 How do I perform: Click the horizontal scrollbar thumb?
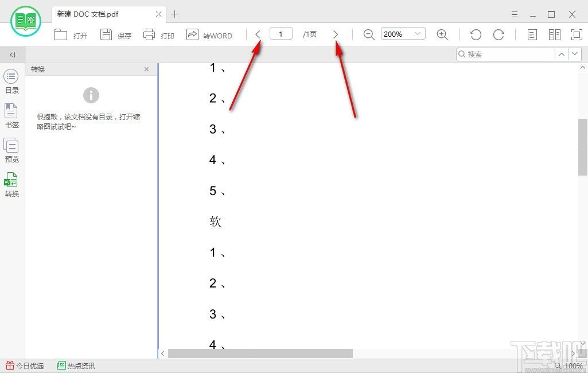(x=260, y=353)
